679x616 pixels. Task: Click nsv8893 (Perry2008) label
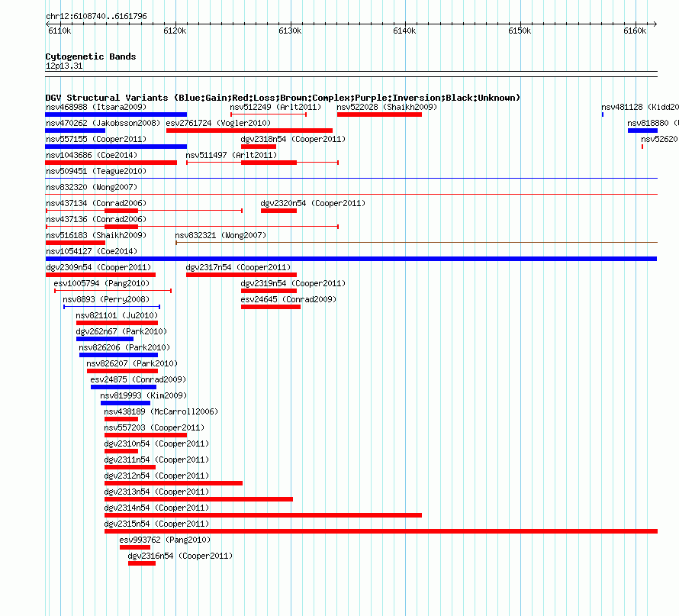click(x=106, y=299)
